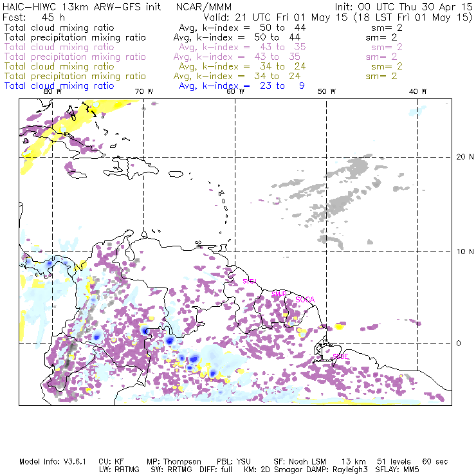The height and width of the screenshot is (476, 476).
Task: Click the purple 'sm= 2' on the cloud row
Action: click(387, 47)
